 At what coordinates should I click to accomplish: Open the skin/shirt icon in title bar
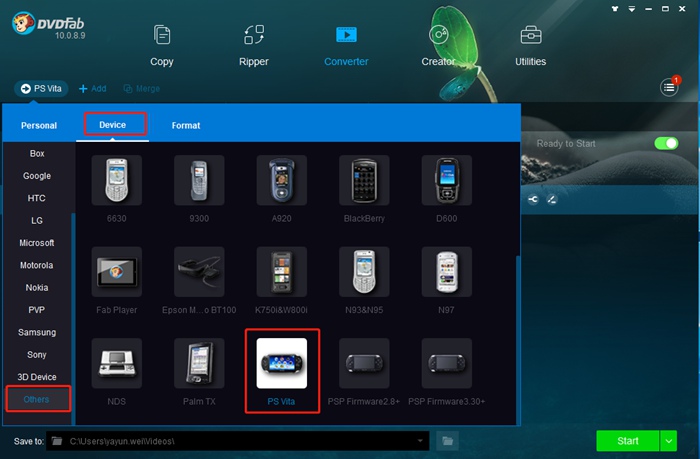click(x=615, y=8)
